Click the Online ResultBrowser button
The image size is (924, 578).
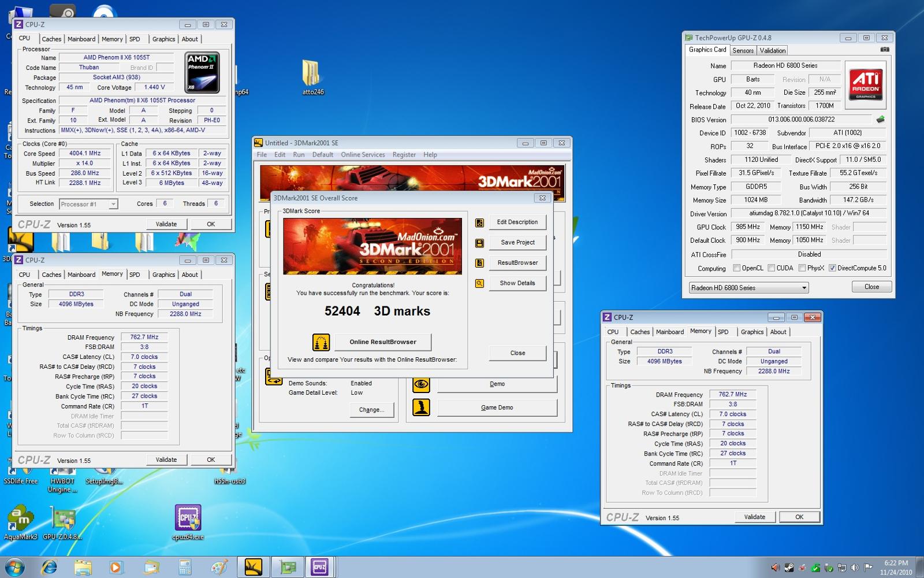pyautogui.click(x=383, y=342)
